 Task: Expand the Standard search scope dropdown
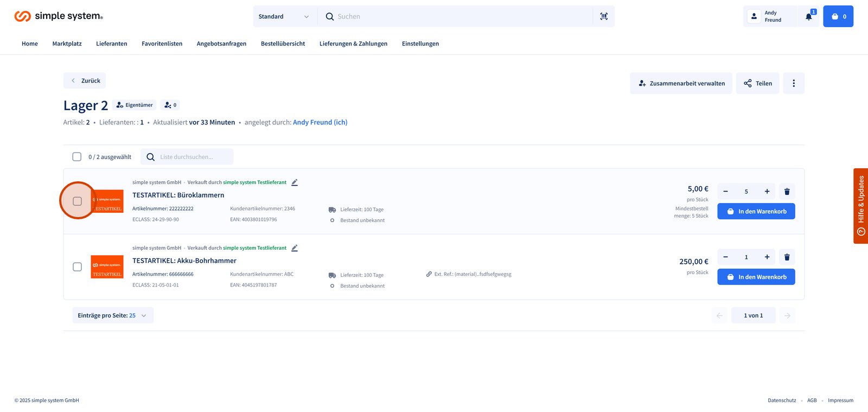284,16
